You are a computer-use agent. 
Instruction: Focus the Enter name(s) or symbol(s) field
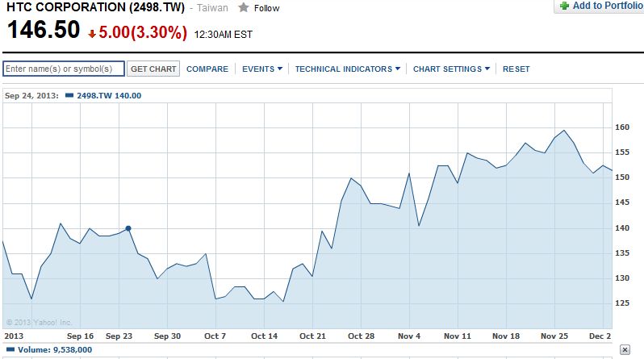point(64,69)
